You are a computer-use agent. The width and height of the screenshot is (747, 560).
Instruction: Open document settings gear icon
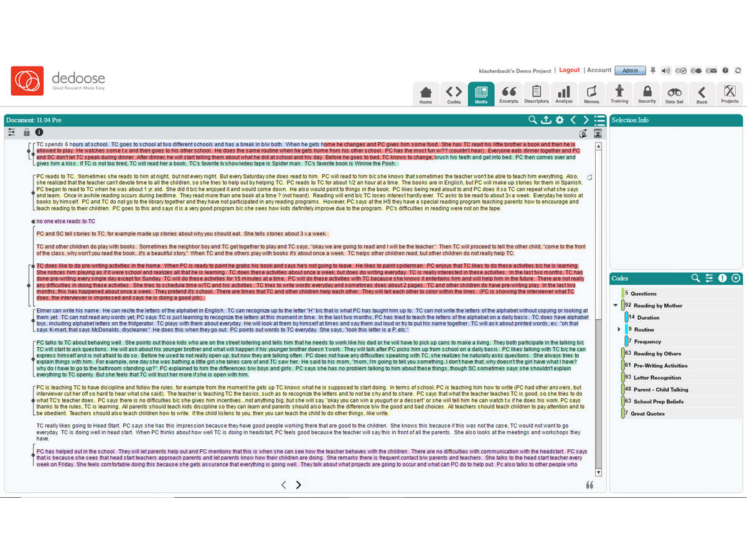[560, 120]
